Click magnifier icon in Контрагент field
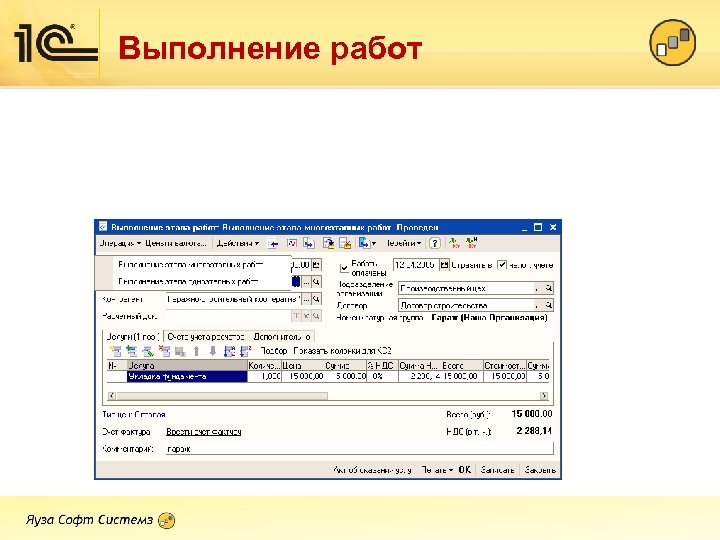Image resolution: width=720 pixels, height=540 pixels. [x=316, y=299]
